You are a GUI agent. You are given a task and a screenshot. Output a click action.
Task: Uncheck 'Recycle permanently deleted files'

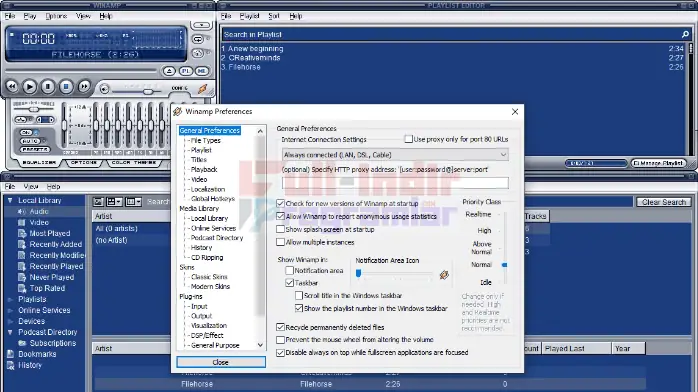point(280,327)
